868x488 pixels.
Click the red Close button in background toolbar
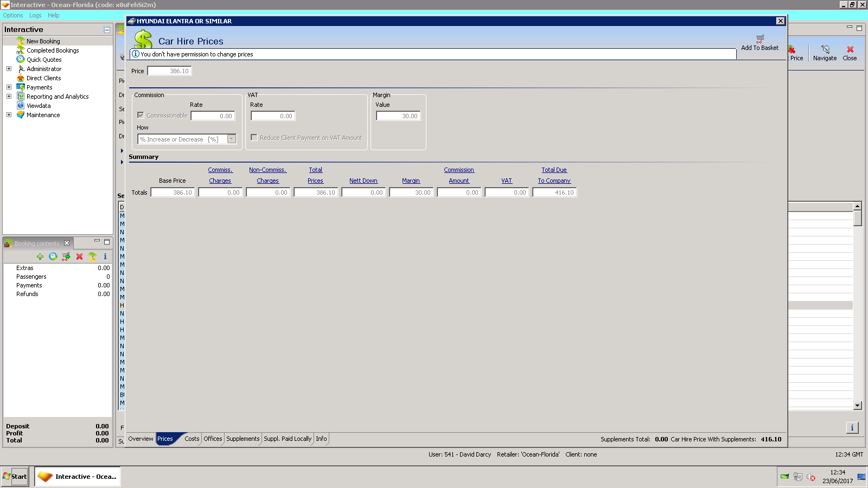[x=850, y=53]
